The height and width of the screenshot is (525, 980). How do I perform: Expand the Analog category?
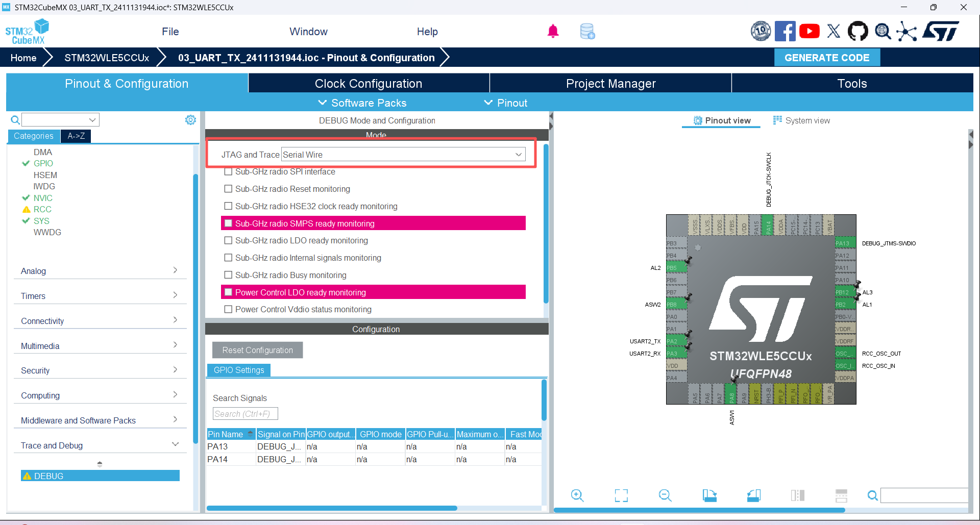(x=100, y=271)
